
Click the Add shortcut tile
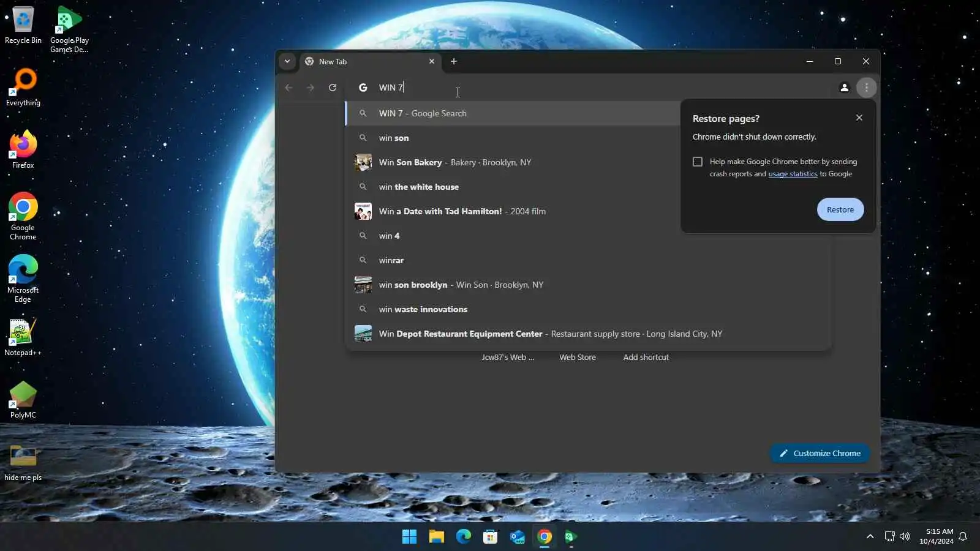click(646, 357)
